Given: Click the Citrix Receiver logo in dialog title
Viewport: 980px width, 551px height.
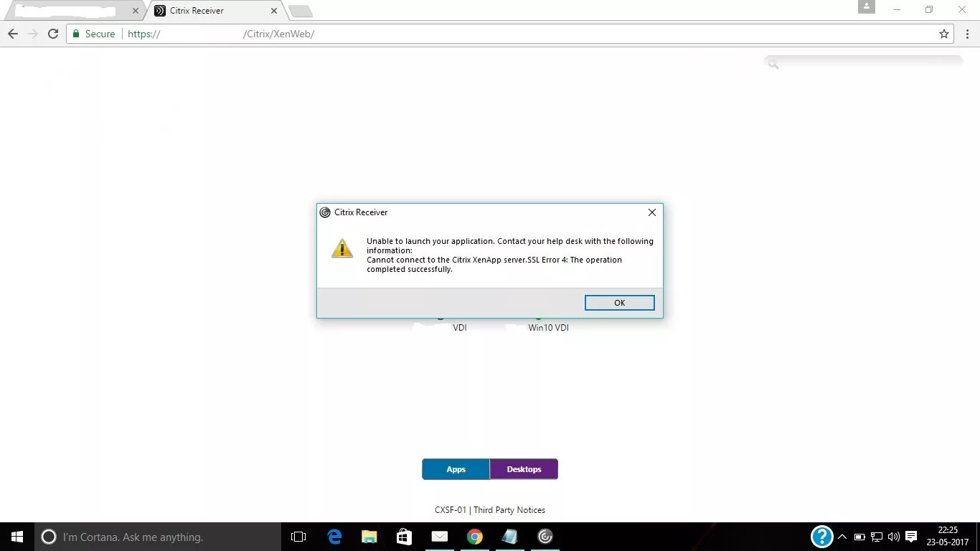Looking at the screenshot, I should pyautogui.click(x=325, y=212).
